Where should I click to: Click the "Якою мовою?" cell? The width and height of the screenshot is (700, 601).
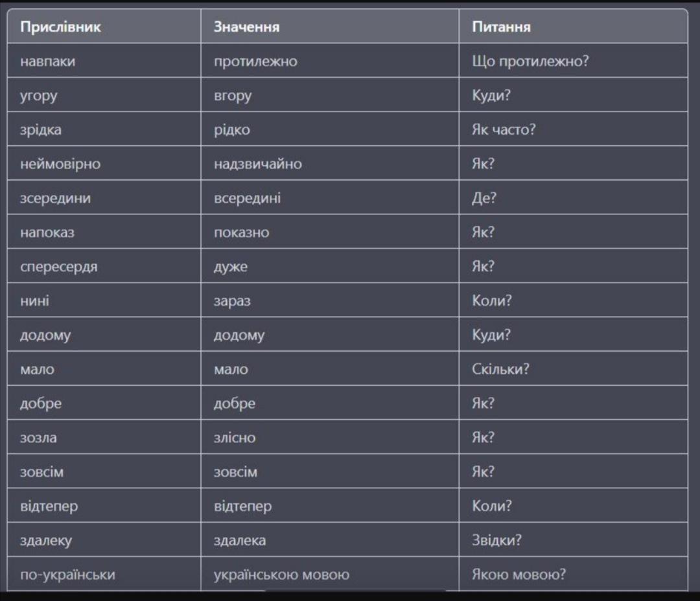click(x=519, y=574)
